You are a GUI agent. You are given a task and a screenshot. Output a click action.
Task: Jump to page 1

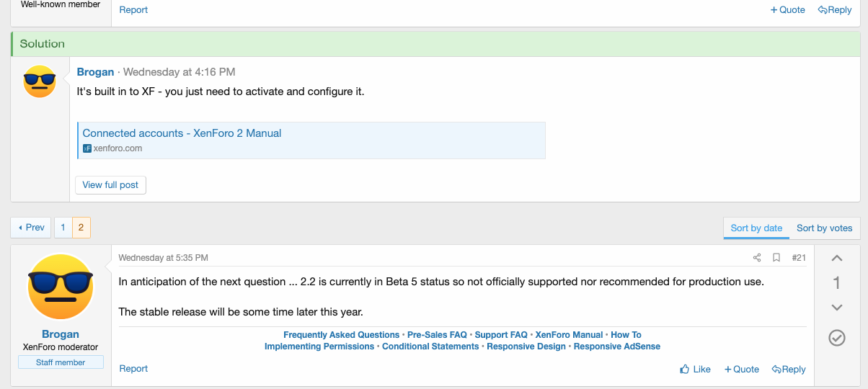point(63,228)
